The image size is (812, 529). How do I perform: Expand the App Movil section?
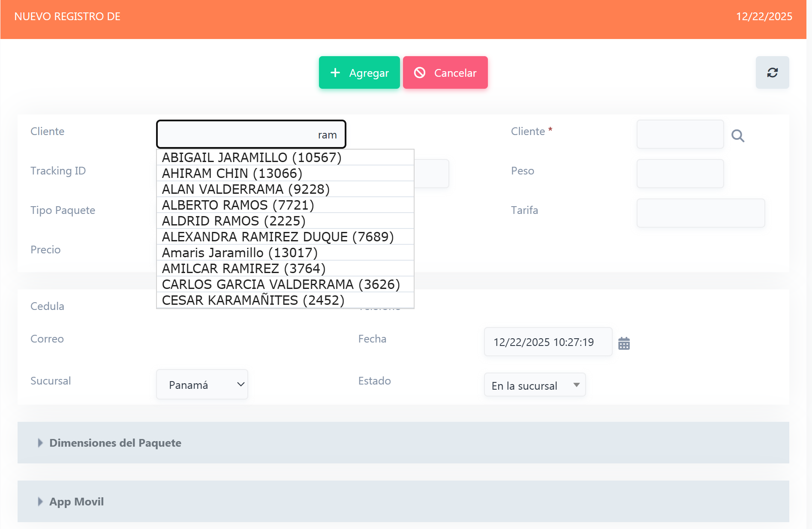coord(76,501)
